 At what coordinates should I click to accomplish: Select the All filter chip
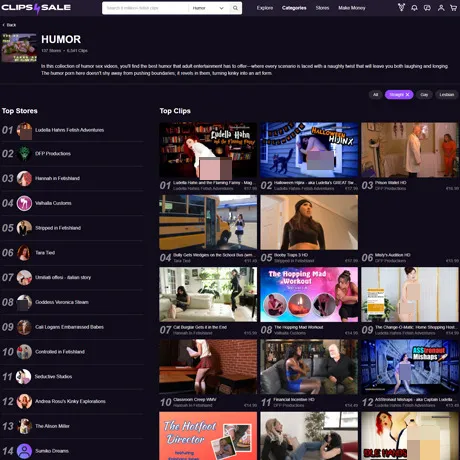[x=375, y=95]
